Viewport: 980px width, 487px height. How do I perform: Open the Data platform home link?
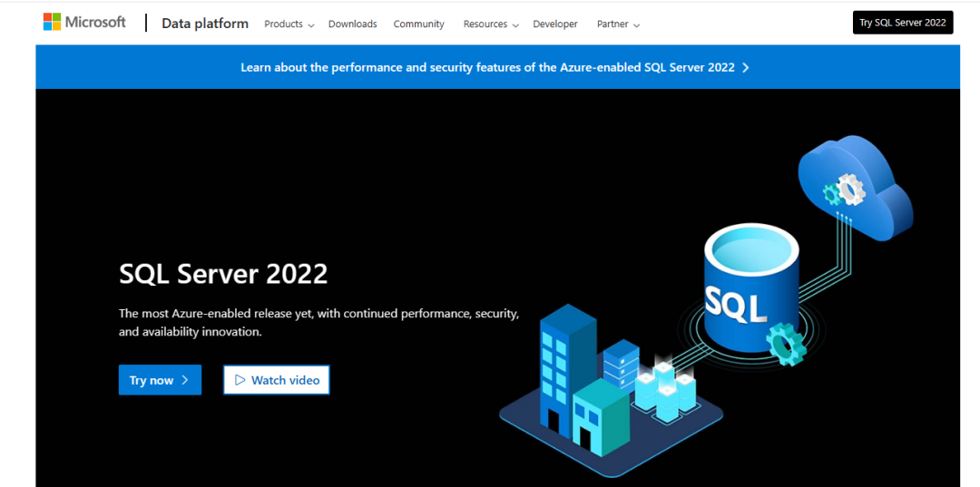coord(204,24)
